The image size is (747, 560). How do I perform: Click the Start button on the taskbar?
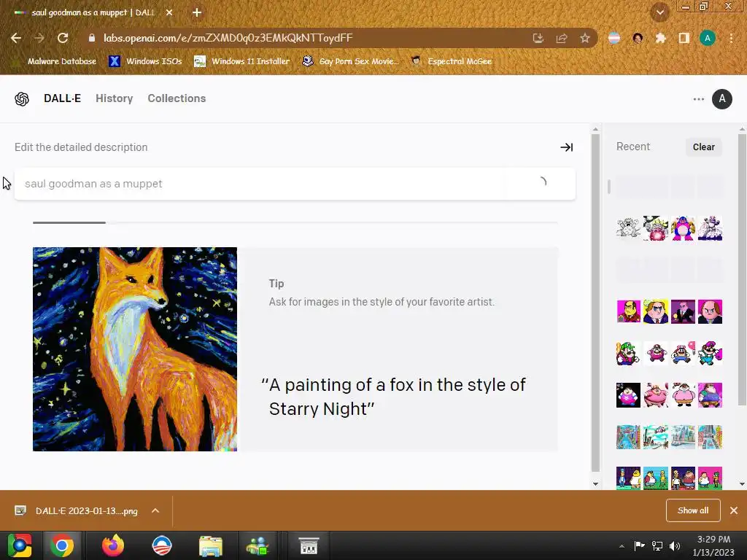19,545
